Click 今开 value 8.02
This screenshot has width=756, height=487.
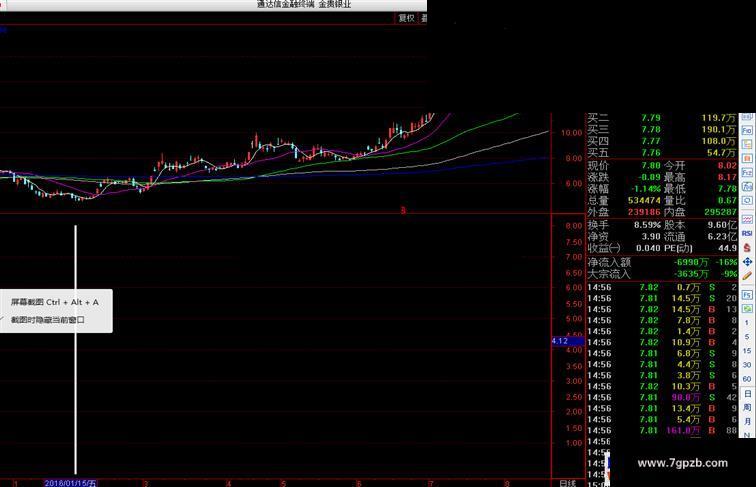727,165
